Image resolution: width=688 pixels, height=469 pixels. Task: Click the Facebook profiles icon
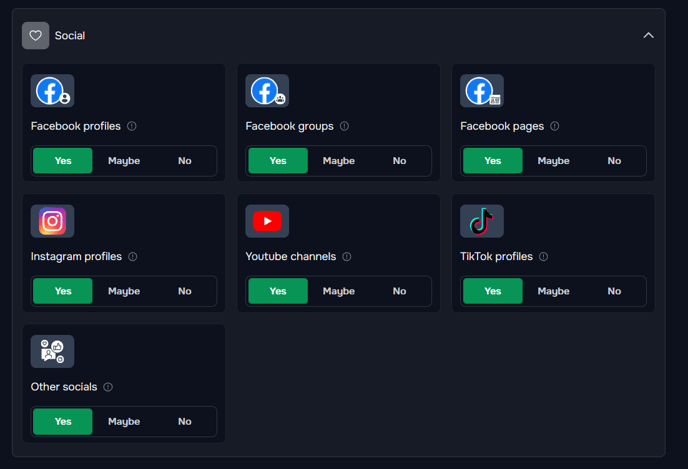coord(52,91)
